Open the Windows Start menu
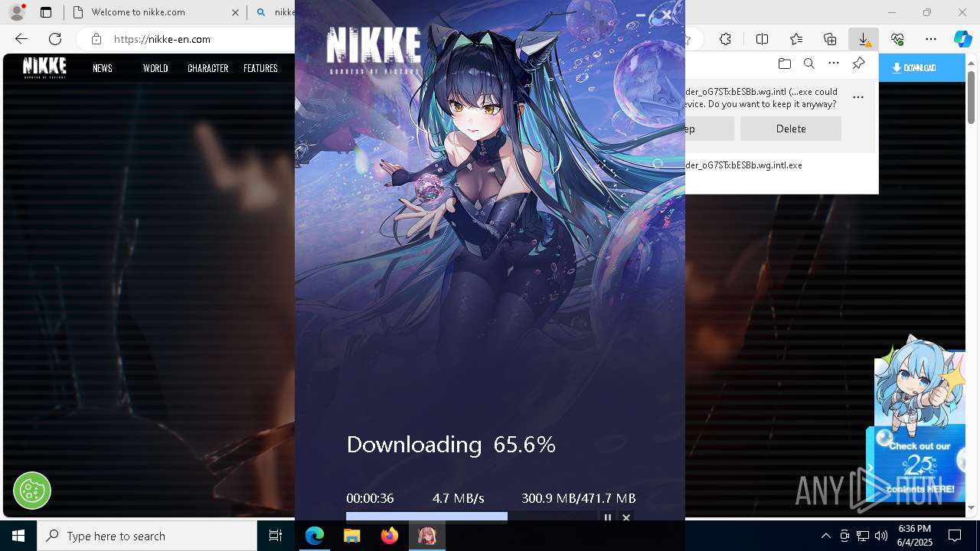 pyautogui.click(x=18, y=536)
